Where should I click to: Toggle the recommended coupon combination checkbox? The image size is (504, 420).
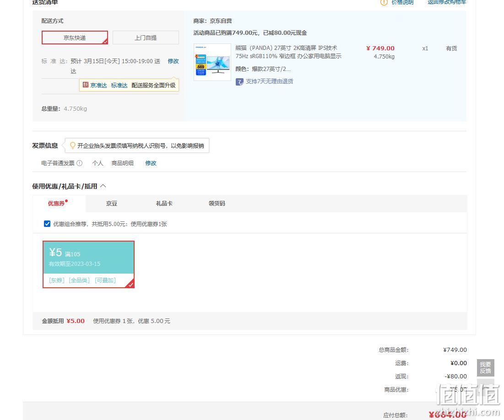point(47,224)
